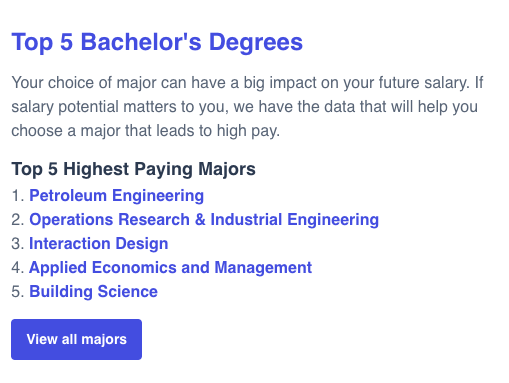509x383 pixels.
Task: Click list number 5 beside Building Science
Action: pyautogui.click(x=17, y=292)
